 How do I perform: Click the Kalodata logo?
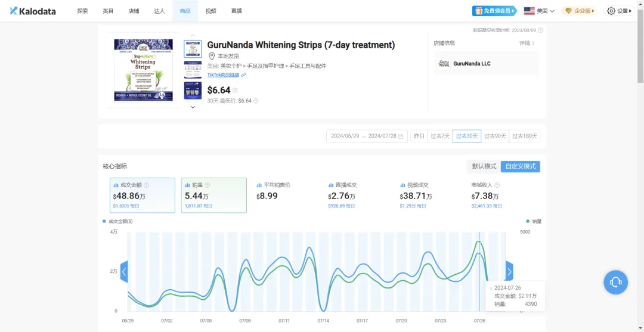[x=33, y=11]
